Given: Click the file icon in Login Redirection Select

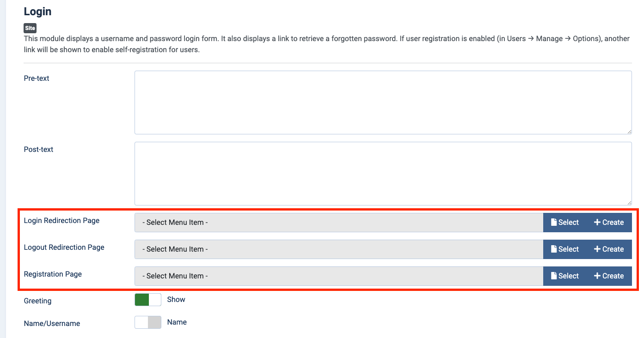Looking at the screenshot, I should click(x=554, y=222).
